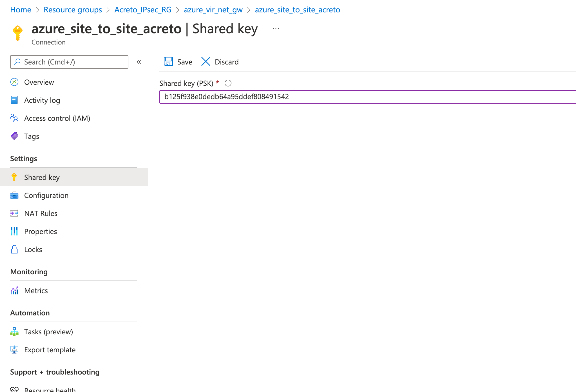The image size is (576, 392).
Task: Open Acreto_IPsec_RG breadcrumb
Action: tap(143, 10)
